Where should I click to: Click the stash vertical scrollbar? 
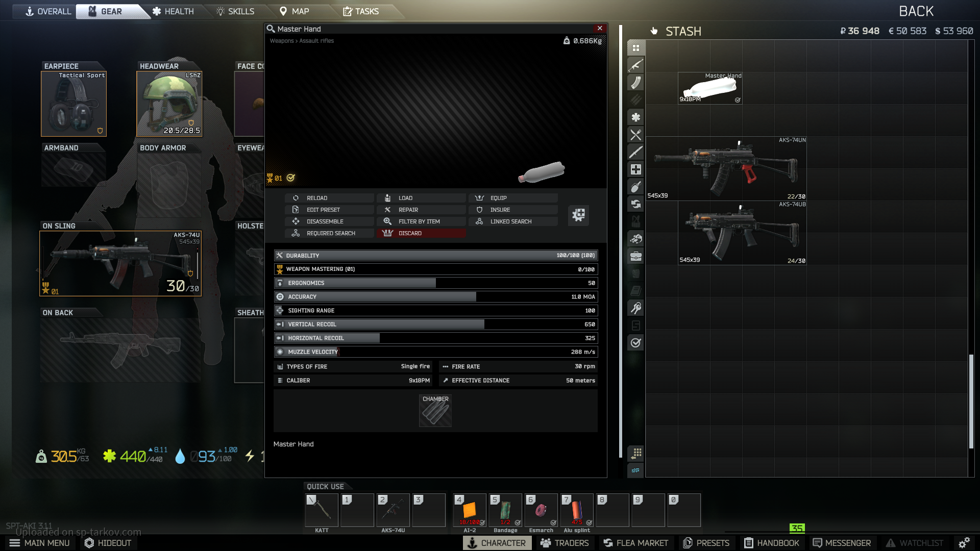click(x=971, y=401)
